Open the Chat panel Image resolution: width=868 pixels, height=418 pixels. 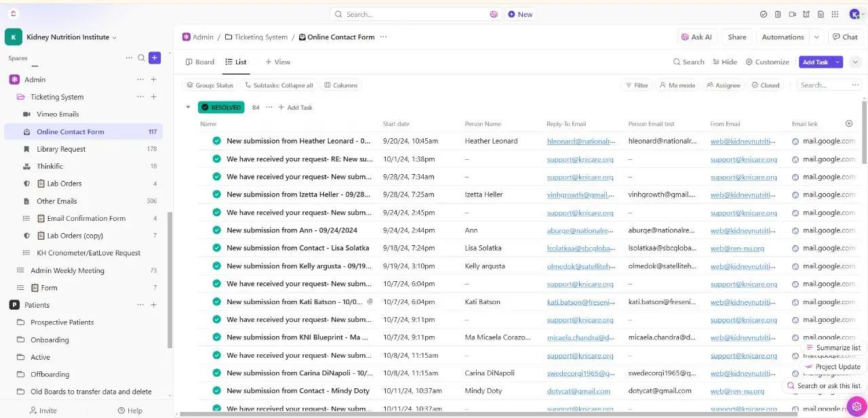click(845, 37)
